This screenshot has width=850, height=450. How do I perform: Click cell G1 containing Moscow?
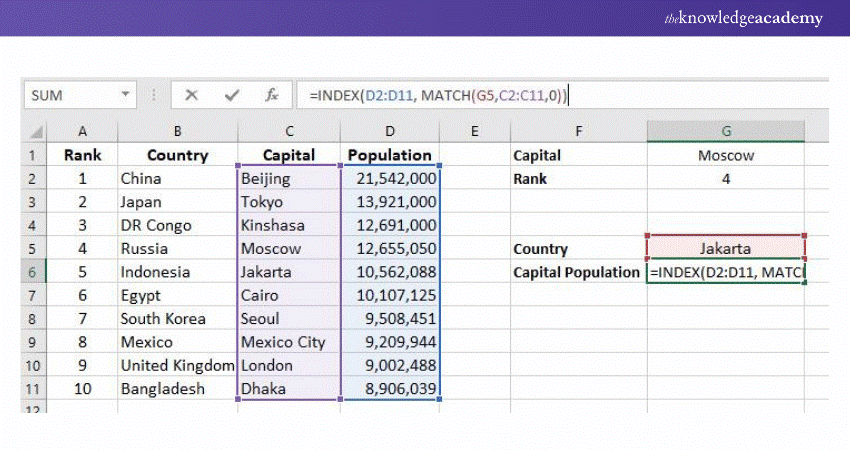725,156
